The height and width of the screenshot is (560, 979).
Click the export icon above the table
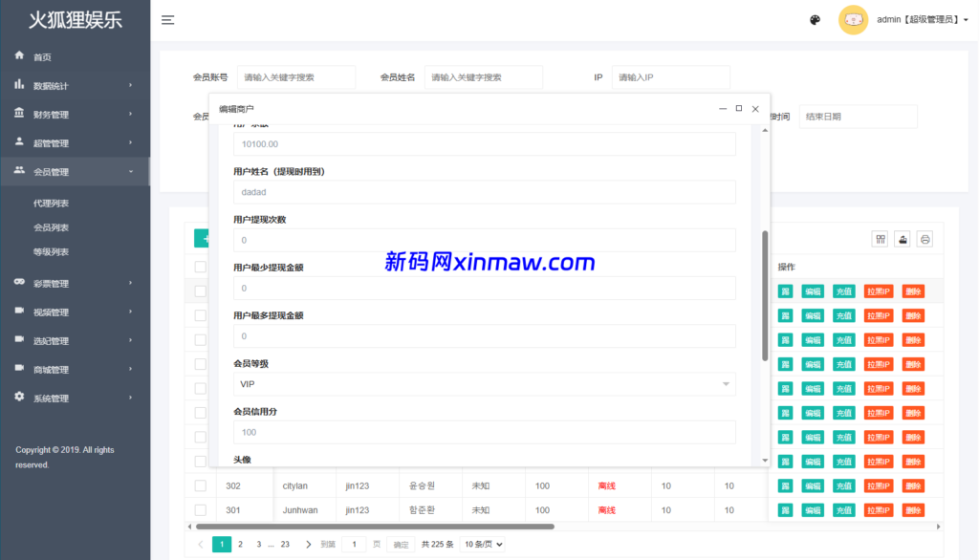click(903, 239)
